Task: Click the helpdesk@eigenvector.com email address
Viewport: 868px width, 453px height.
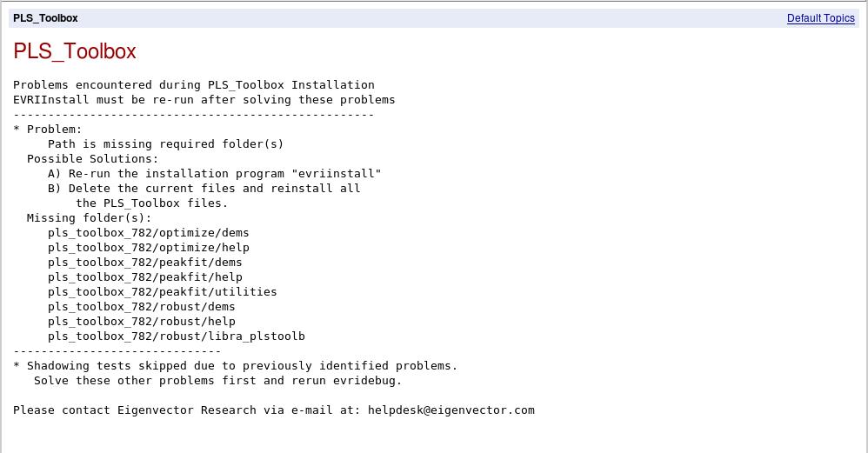Action: (451, 410)
